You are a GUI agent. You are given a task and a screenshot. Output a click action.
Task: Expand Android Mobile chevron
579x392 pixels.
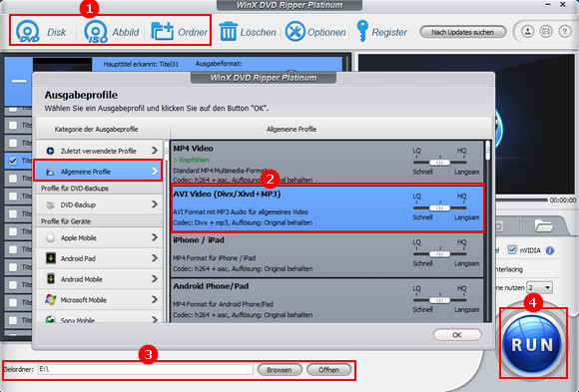pos(155,278)
